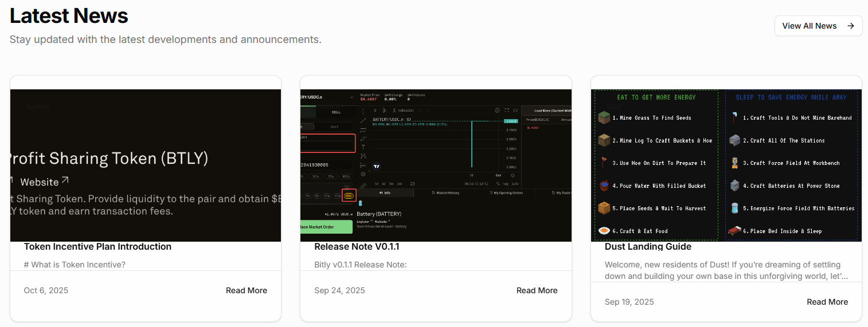Viewport: 868px width, 327px height.
Task: Open the Dust Landing Guide article title
Action: (648, 247)
